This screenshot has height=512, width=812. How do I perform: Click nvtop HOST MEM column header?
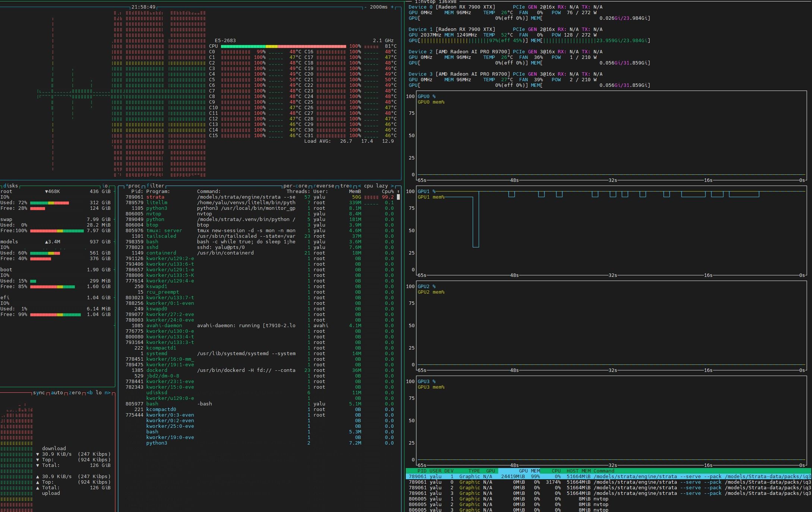[x=578, y=471]
